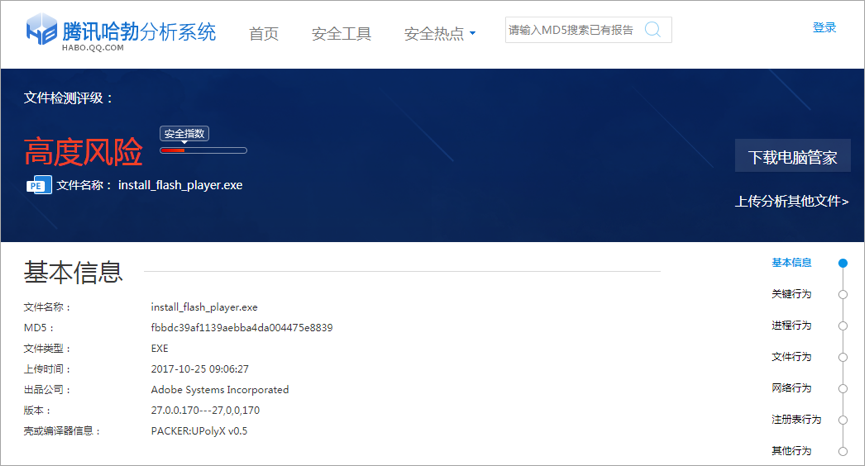Click 上传分析其他文件 link
This screenshot has width=865, height=466.
792,201
